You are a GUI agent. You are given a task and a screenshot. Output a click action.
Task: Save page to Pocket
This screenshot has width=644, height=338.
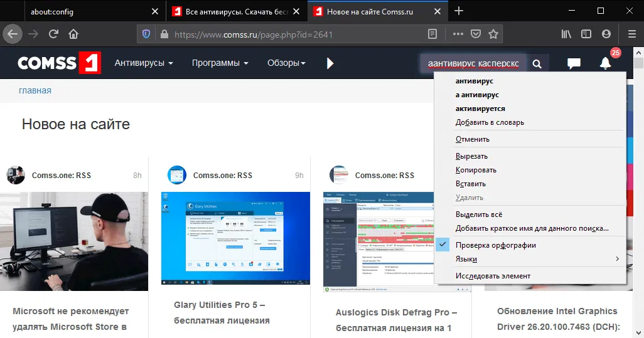pyautogui.click(x=476, y=34)
